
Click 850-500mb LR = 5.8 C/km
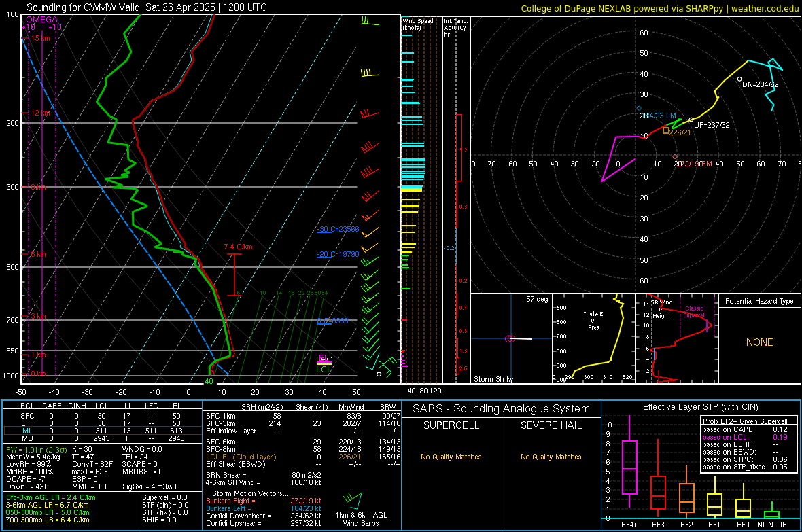click(48, 512)
